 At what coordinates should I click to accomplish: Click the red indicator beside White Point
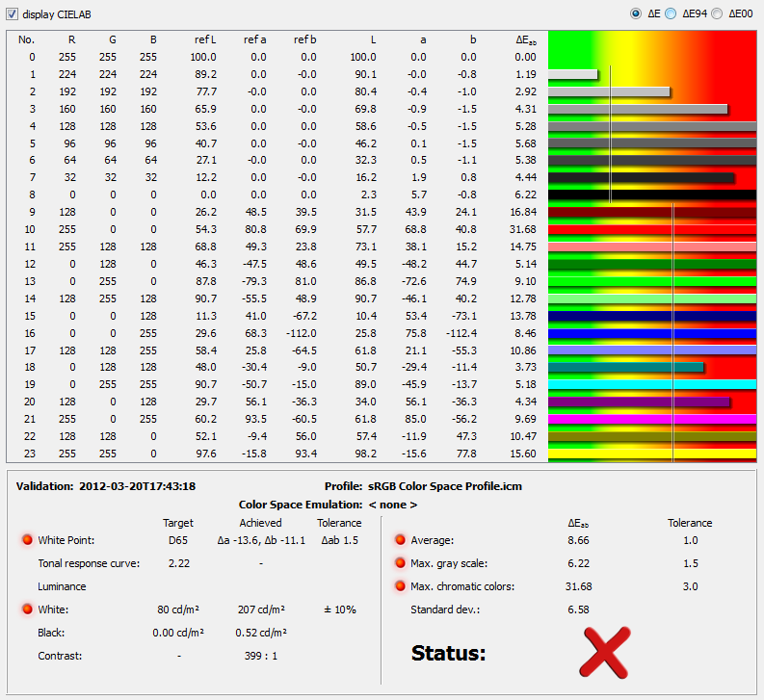27,540
